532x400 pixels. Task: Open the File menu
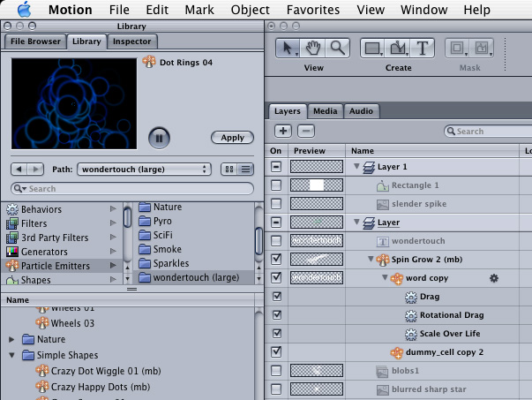[x=119, y=10]
